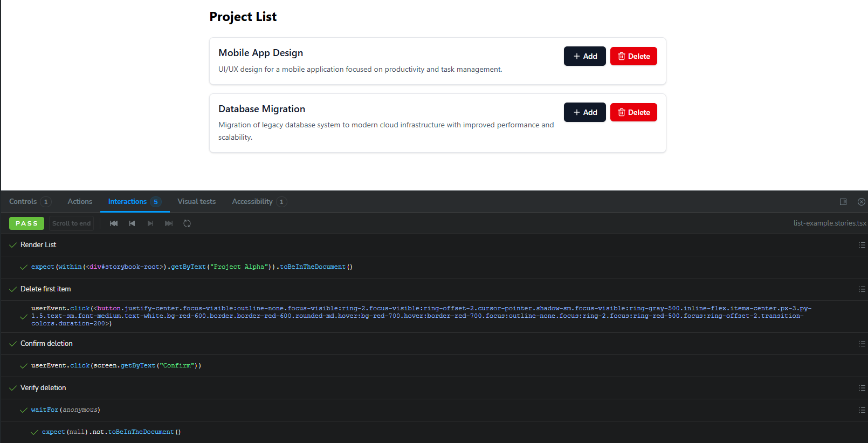Click Delete button for Database Migration
The image size is (868, 443).
click(633, 112)
